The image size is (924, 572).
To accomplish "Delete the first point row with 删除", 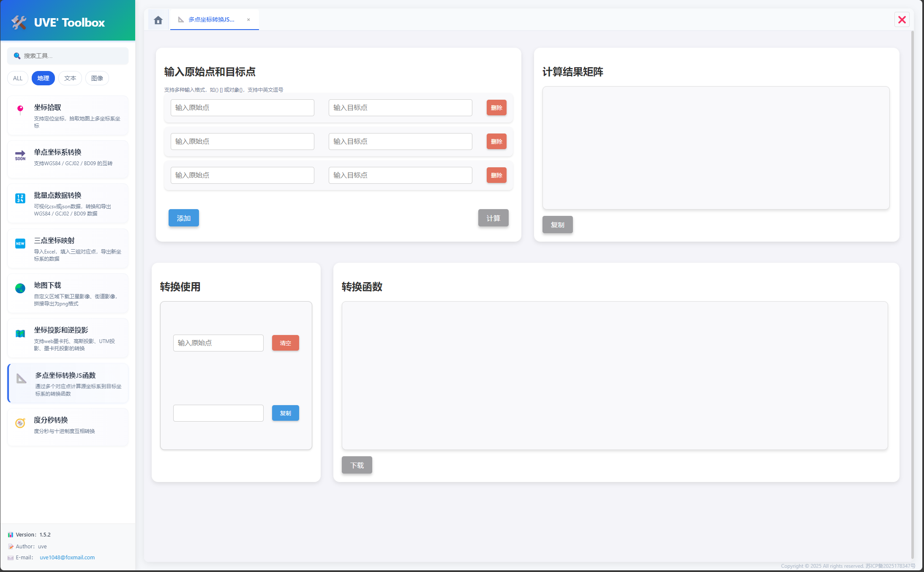I will click(x=496, y=108).
